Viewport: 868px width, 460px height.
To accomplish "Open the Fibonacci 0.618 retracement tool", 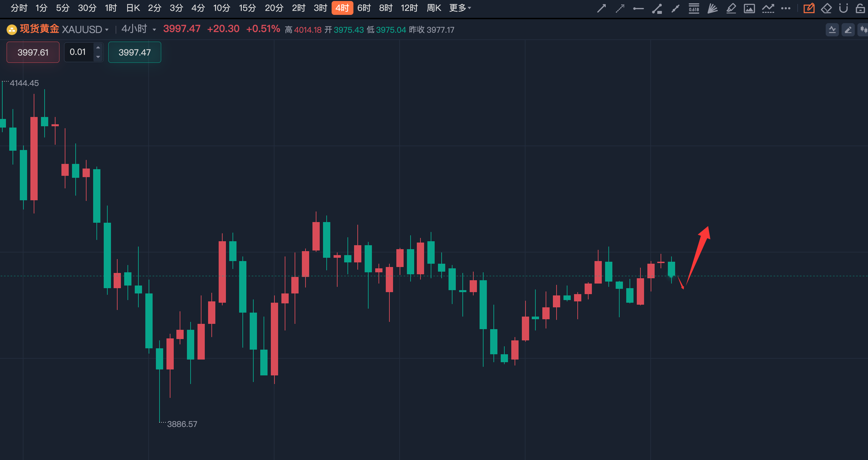I will [x=694, y=8].
